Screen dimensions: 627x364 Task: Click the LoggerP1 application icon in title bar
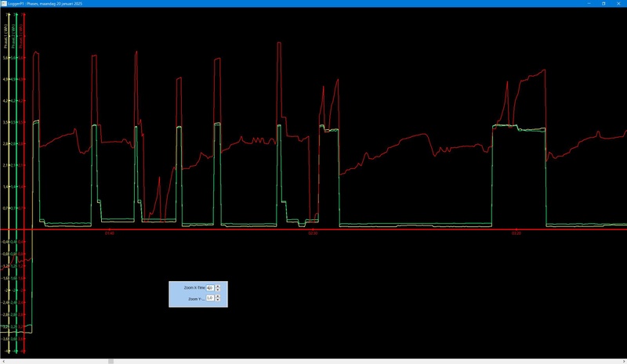point(4,4)
